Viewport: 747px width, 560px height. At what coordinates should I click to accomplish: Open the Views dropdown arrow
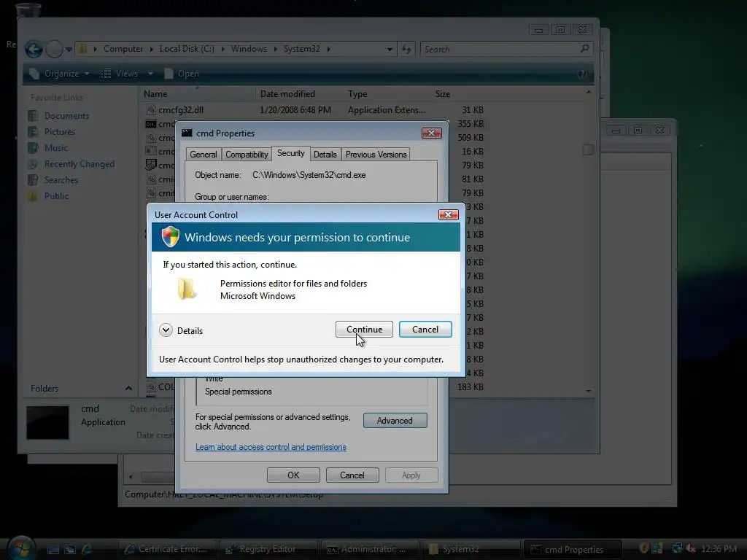(x=150, y=74)
